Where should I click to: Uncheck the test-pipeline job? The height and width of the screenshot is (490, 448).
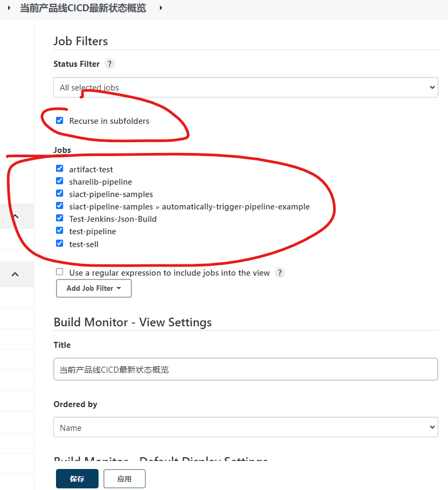click(60, 230)
